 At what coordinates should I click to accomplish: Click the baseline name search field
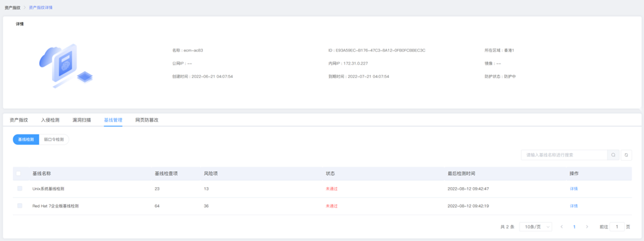pyautogui.click(x=564, y=155)
